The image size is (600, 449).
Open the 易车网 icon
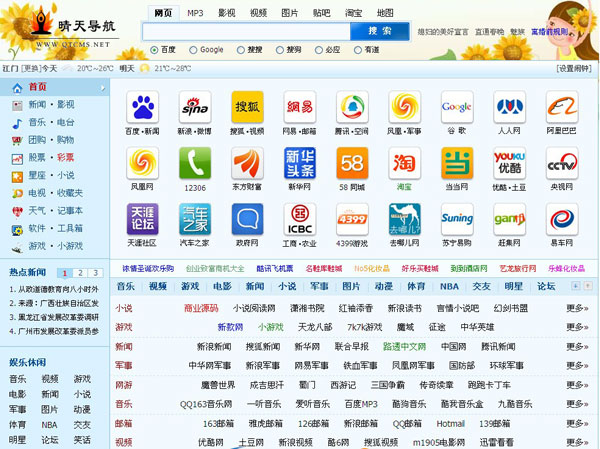click(562, 219)
